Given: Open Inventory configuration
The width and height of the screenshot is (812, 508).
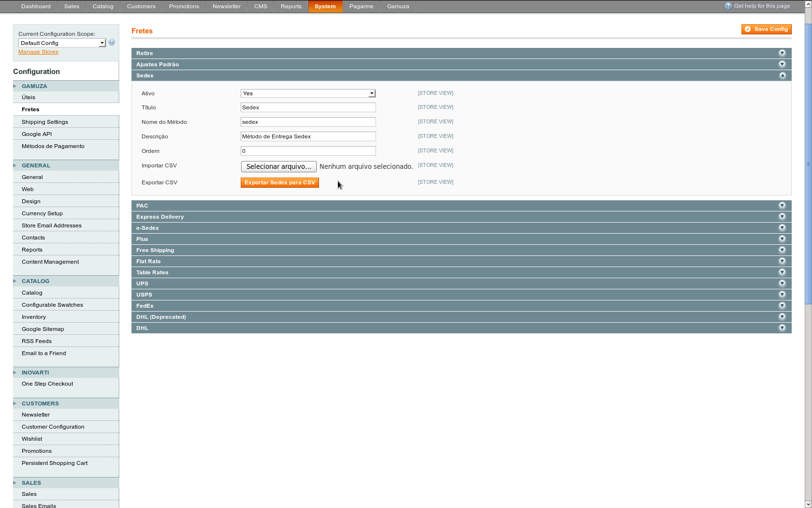Looking at the screenshot, I should pos(66,317).
